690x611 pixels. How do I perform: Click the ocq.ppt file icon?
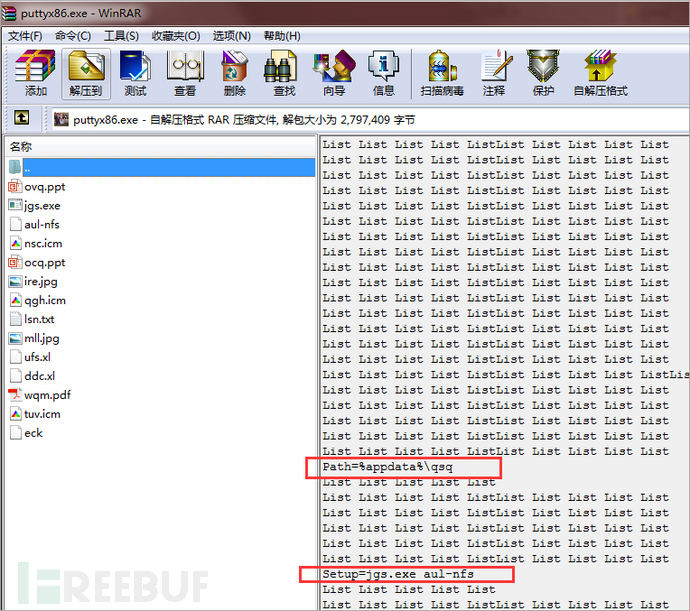point(15,262)
